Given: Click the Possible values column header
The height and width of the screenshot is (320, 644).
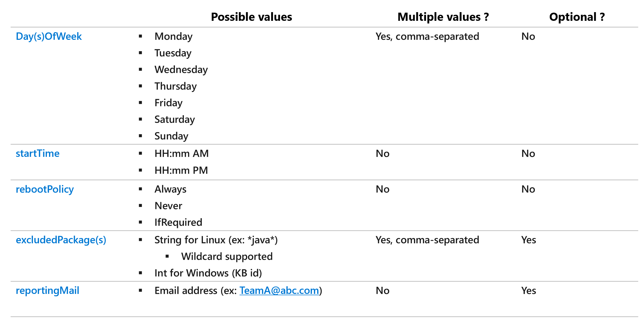Looking at the screenshot, I should (x=251, y=17).
